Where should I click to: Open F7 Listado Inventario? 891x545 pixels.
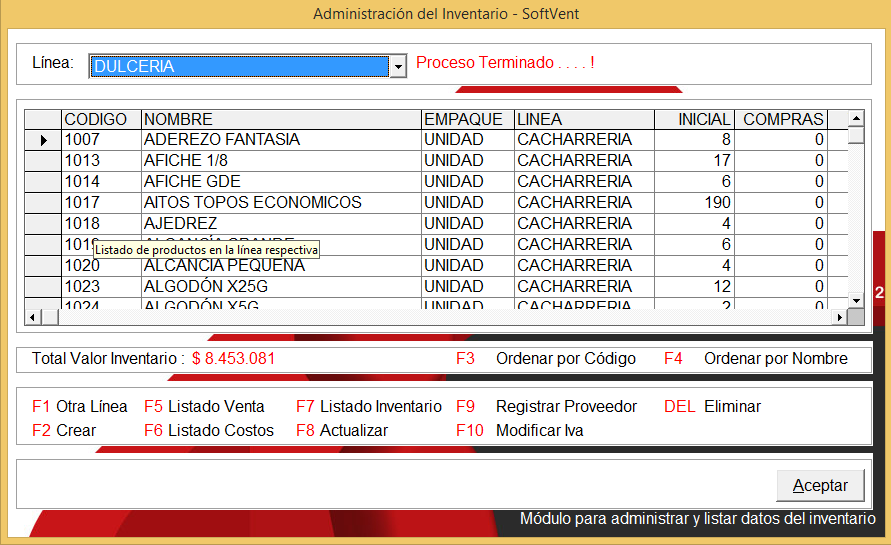[368, 407]
